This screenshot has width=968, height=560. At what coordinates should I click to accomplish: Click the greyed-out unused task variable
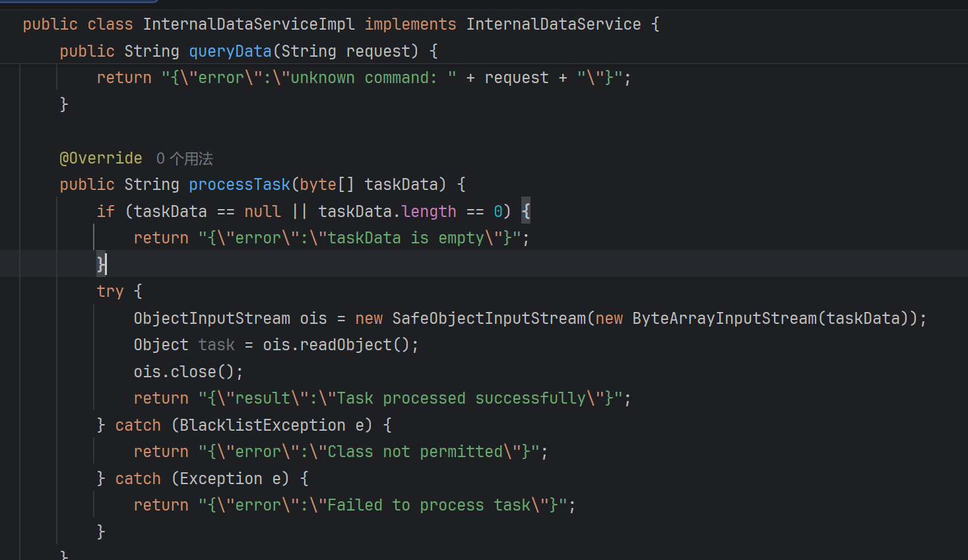(x=216, y=345)
